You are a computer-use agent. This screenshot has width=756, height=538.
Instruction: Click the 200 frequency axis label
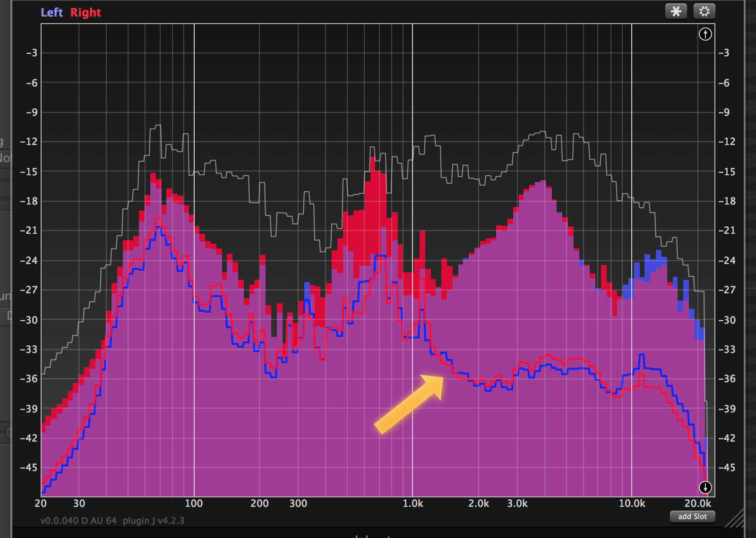259,504
